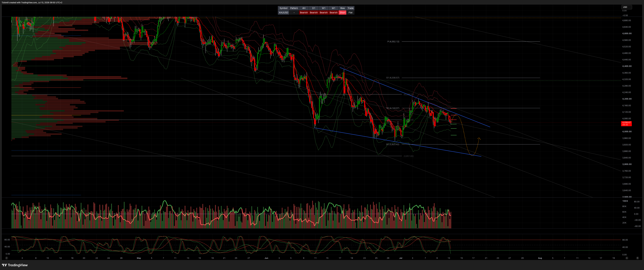This screenshot has width=644, height=270.
Task: Click the Jul label on time axis
Action: click(x=401, y=258)
